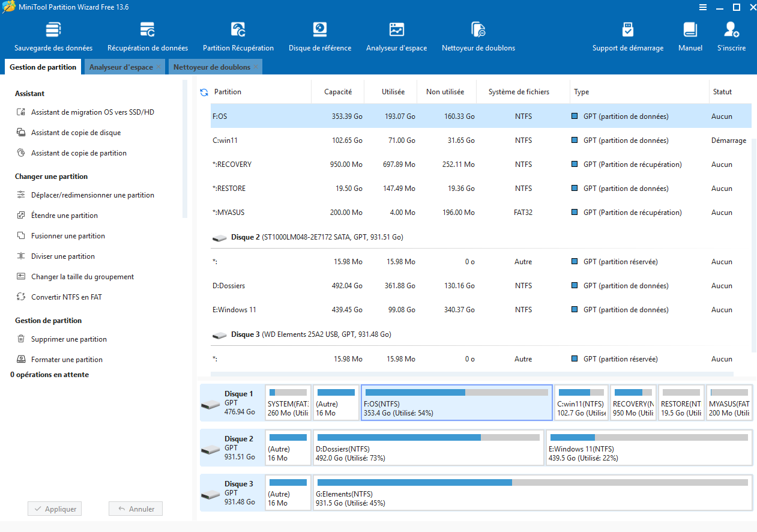Viewport: 757px width, 532px height.
Task: Switch to Analyseur d'espace tab
Action: coord(121,67)
